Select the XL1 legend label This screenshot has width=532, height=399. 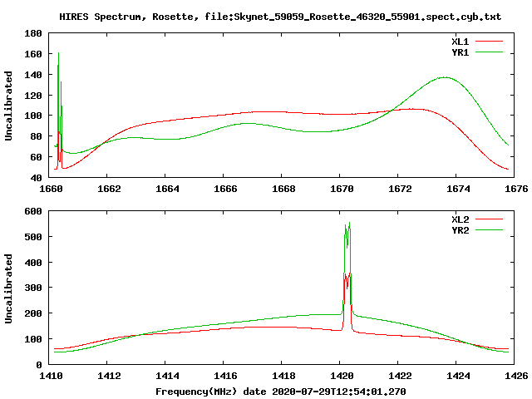[x=460, y=42]
